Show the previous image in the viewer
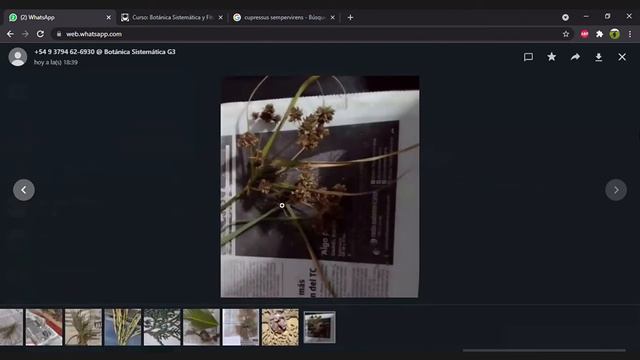The image size is (640, 360). [24, 190]
